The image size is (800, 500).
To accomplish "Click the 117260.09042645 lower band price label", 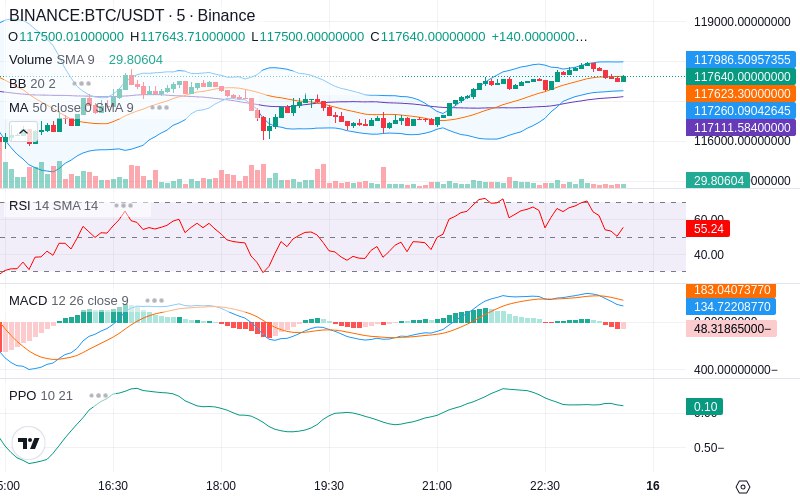I will 741,110.
